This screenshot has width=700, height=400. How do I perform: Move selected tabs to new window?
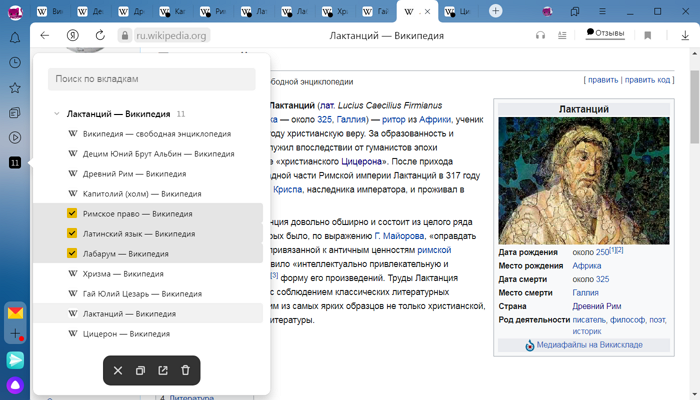point(163,370)
